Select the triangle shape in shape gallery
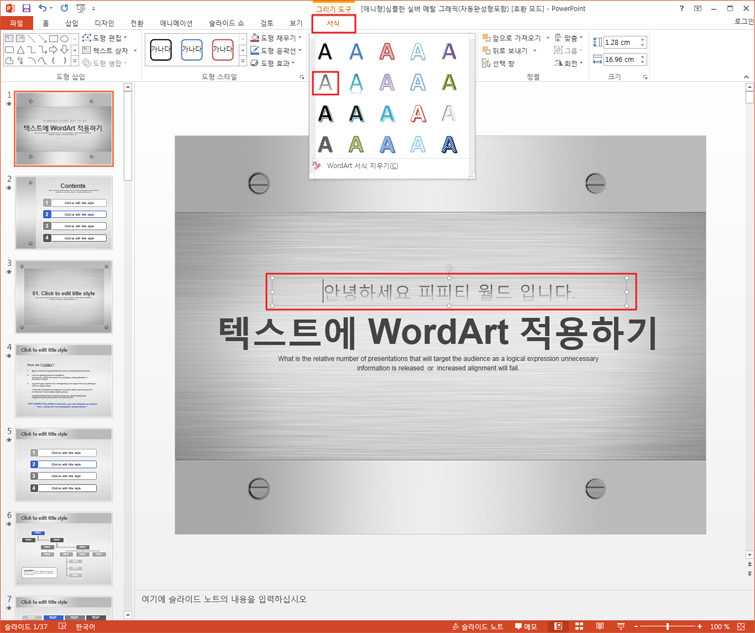This screenshot has height=633, width=755. coord(21,50)
